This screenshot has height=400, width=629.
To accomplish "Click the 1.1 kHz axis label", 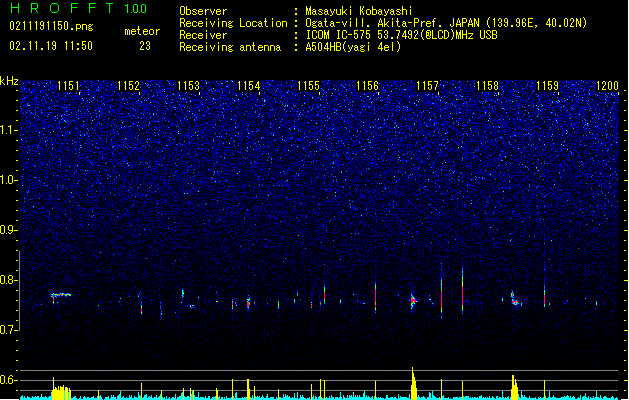I will [9, 130].
